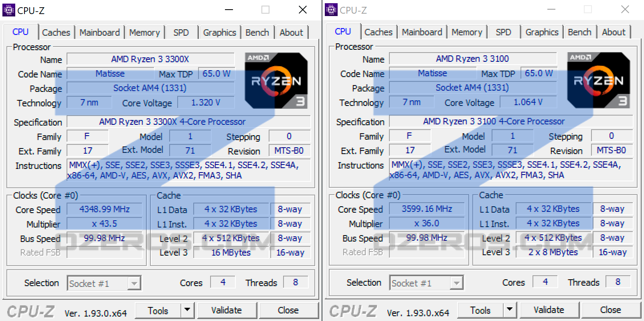Click the Close button in right window

click(x=611, y=310)
